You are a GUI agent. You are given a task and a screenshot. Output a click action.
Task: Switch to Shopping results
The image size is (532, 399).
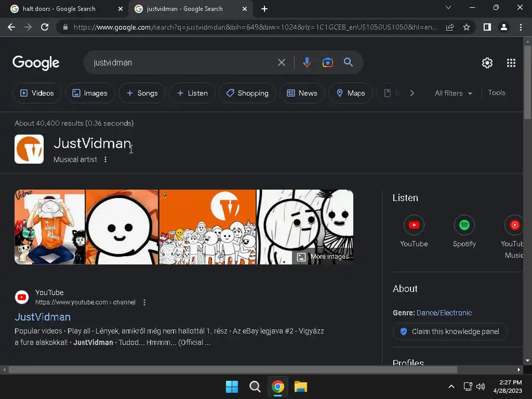tap(247, 93)
